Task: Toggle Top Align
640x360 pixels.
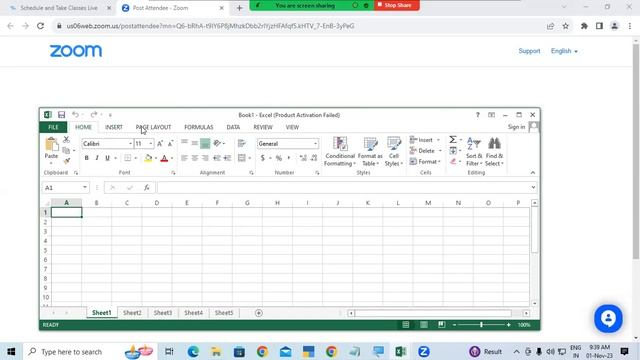Action: pyautogui.click(x=184, y=142)
